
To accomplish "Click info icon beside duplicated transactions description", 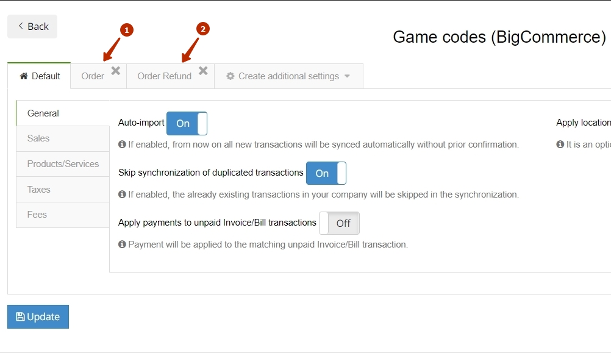I will pyautogui.click(x=122, y=194).
